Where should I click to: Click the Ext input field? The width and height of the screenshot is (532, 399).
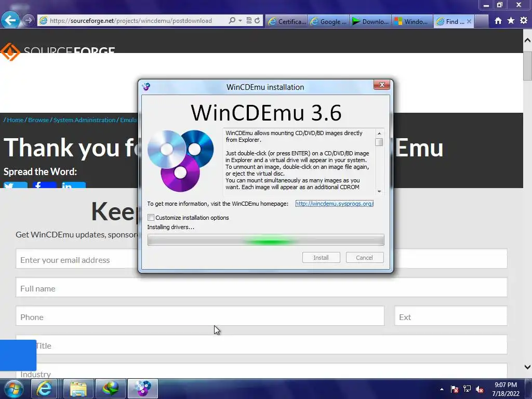click(450, 316)
